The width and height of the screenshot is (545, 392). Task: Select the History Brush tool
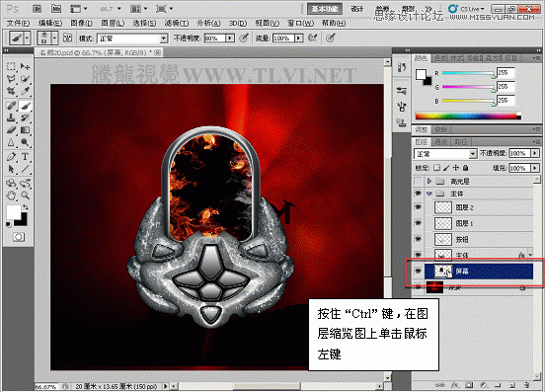click(25, 118)
